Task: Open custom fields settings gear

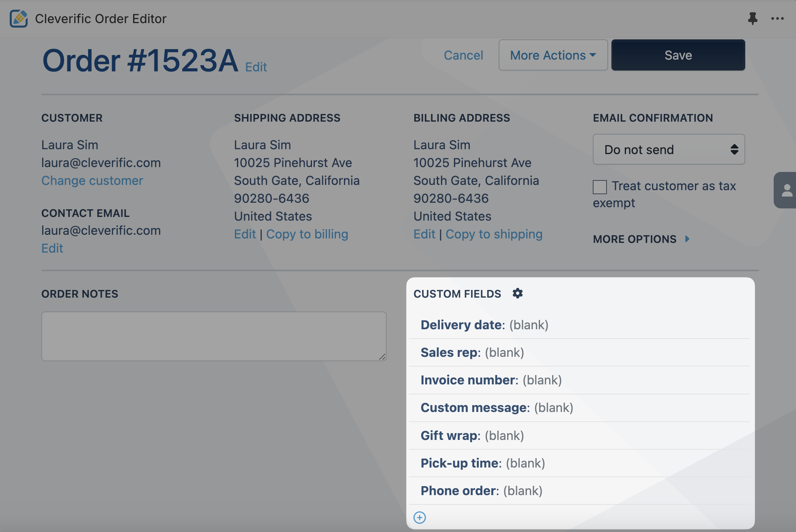Action: (x=517, y=293)
